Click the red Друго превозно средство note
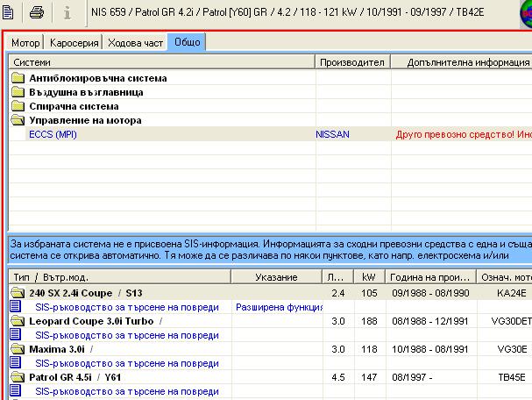Viewport: 532px width, 400px height. (464, 134)
